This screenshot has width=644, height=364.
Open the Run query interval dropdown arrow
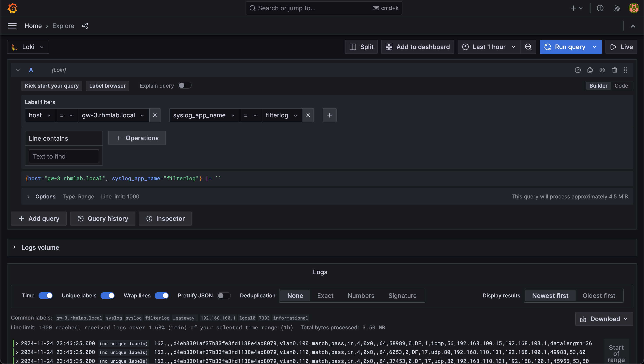click(594, 47)
